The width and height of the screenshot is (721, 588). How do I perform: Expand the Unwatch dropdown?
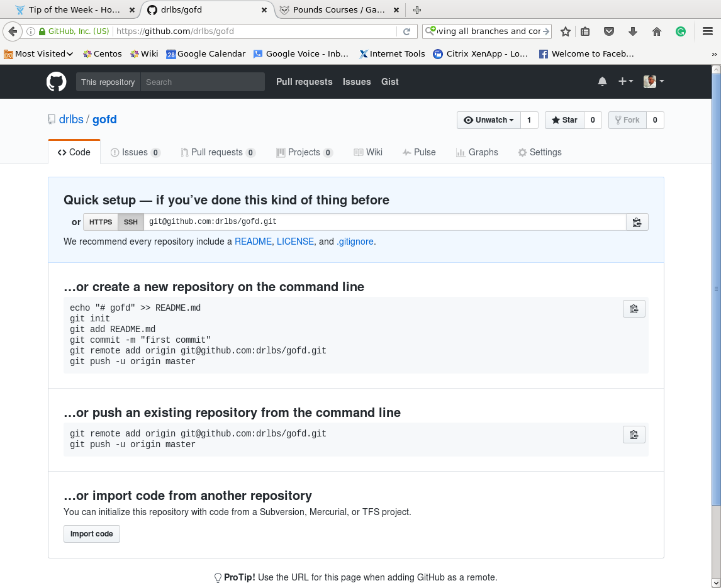point(489,120)
